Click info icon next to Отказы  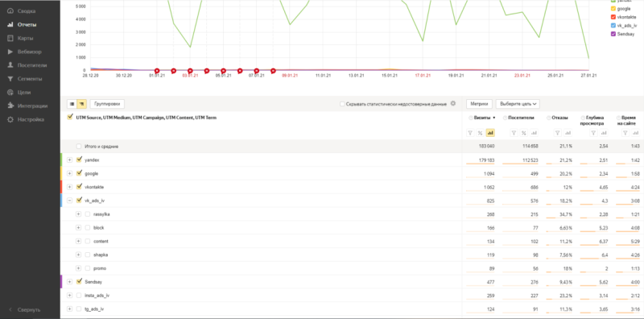549,118
